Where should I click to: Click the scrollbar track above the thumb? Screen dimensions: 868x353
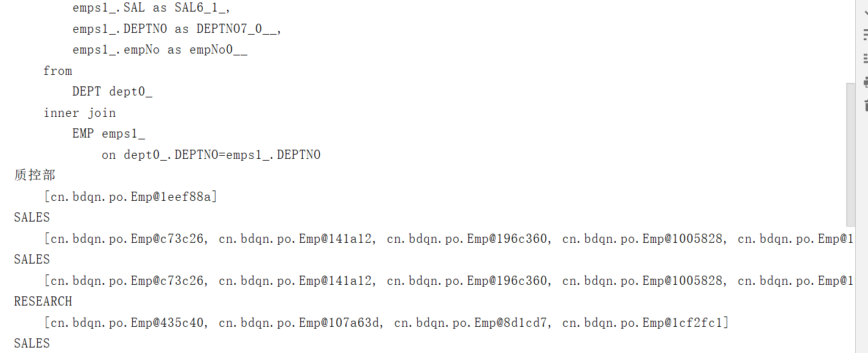click(850, 41)
